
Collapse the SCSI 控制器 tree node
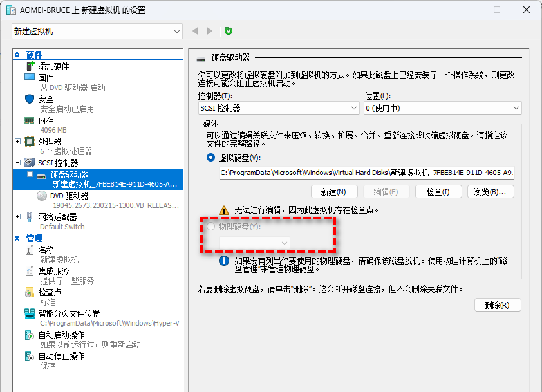coord(17,163)
